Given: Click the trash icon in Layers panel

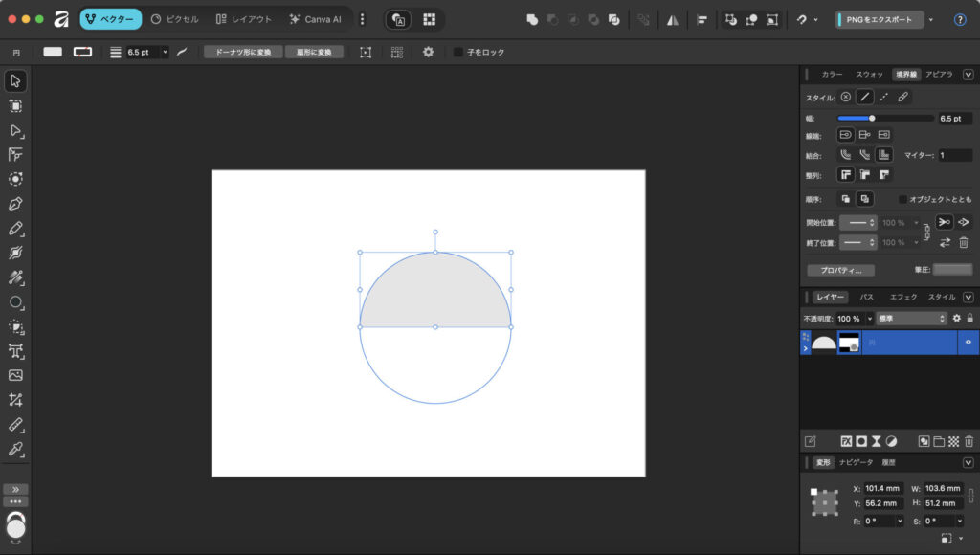Looking at the screenshot, I should point(969,441).
